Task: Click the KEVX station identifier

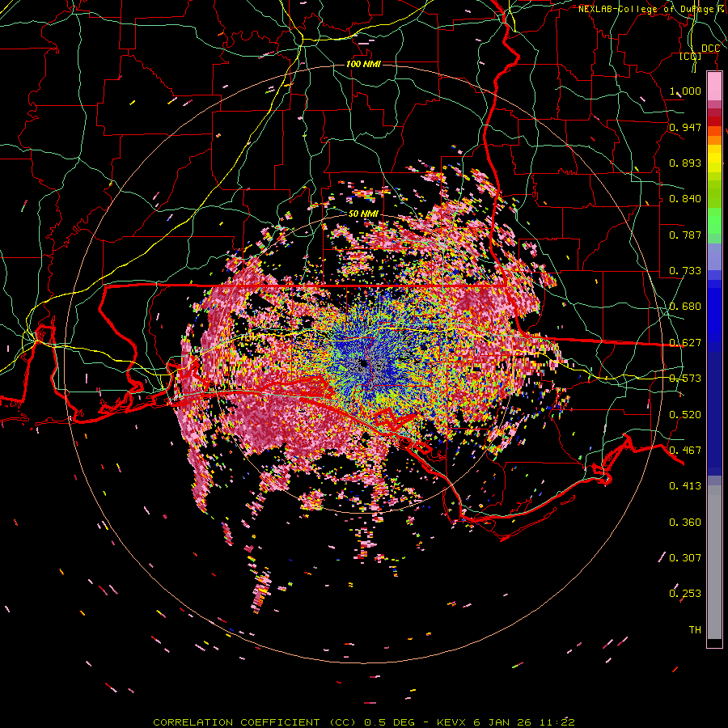Action: [453, 722]
